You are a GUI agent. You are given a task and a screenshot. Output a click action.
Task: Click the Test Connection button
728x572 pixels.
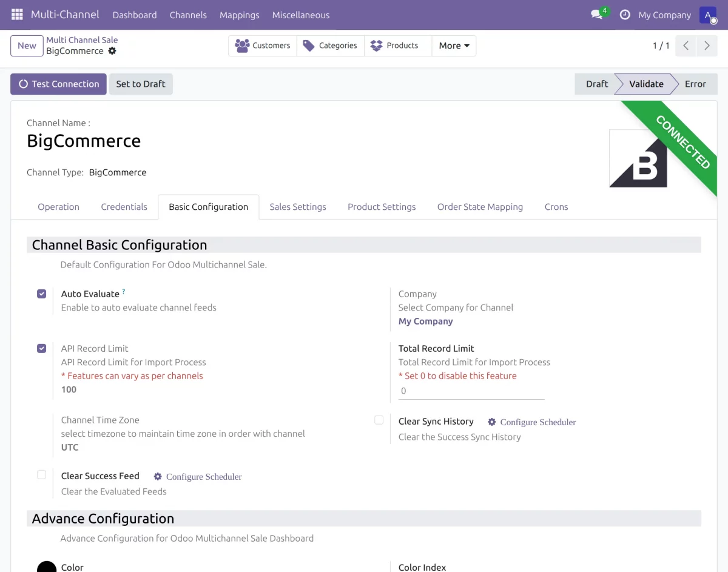click(x=58, y=84)
